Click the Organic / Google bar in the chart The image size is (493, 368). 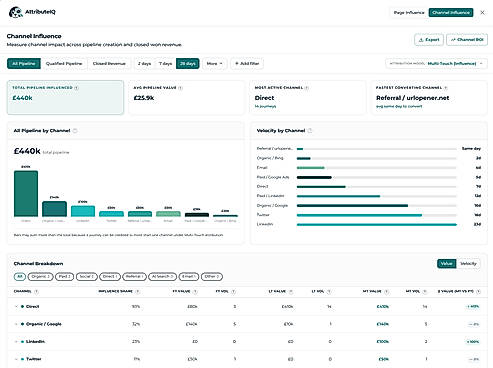(x=54, y=209)
